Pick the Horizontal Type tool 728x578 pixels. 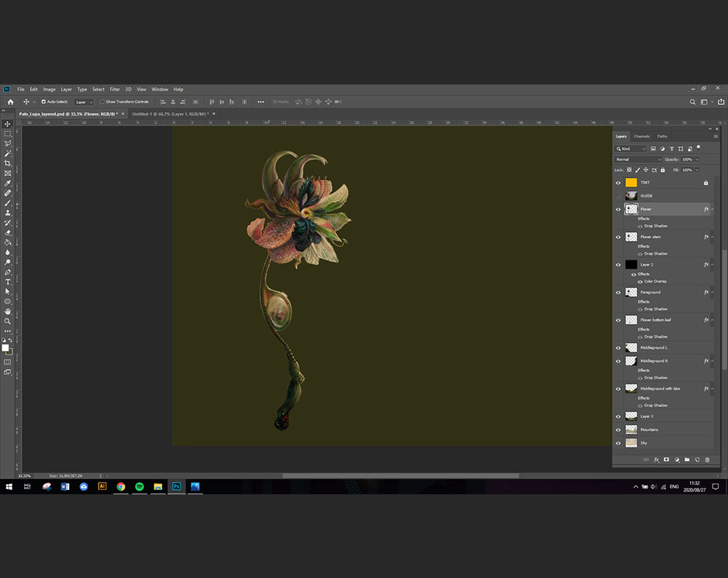[x=8, y=282]
